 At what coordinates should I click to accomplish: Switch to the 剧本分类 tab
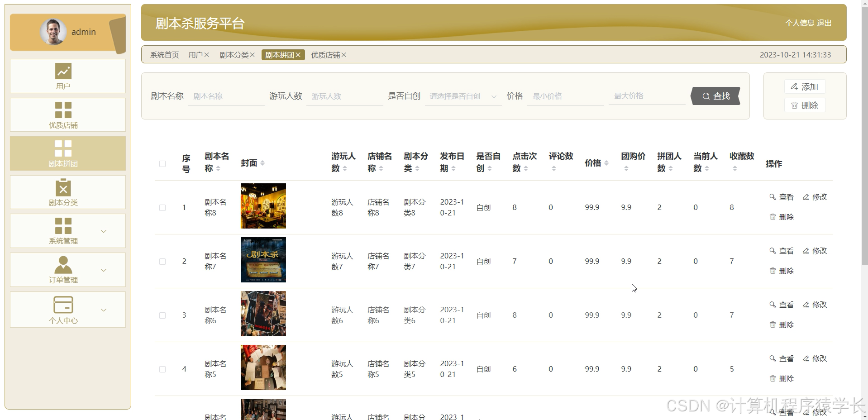[x=234, y=55]
